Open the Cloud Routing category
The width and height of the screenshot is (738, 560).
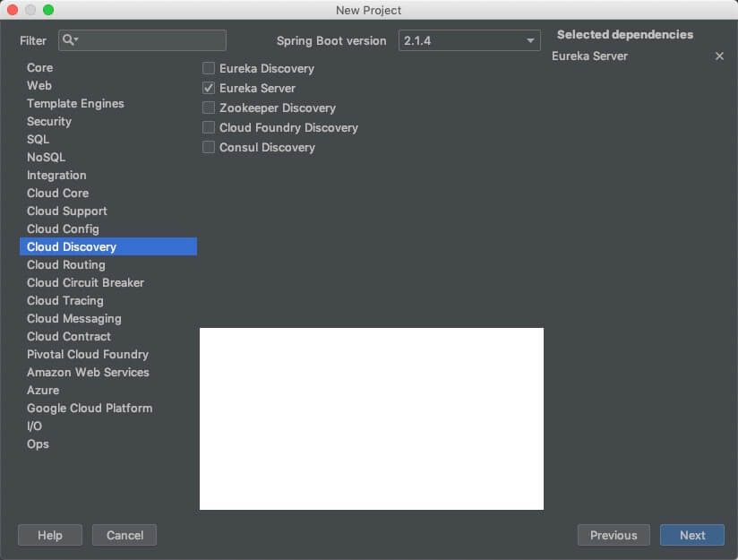(x=108, y=264)
